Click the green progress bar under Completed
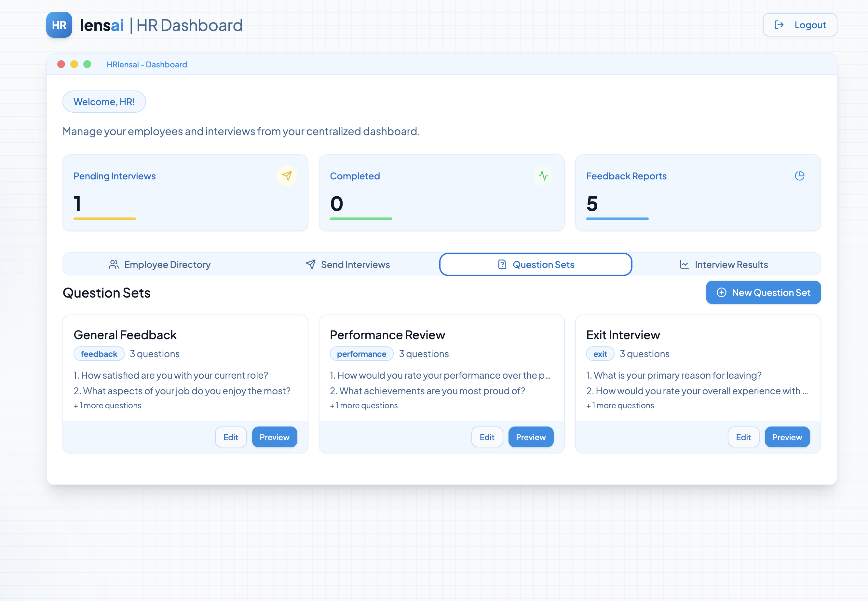Image resolution: width=868 pixels, height=601 pixels. click(x=361, y=219)
